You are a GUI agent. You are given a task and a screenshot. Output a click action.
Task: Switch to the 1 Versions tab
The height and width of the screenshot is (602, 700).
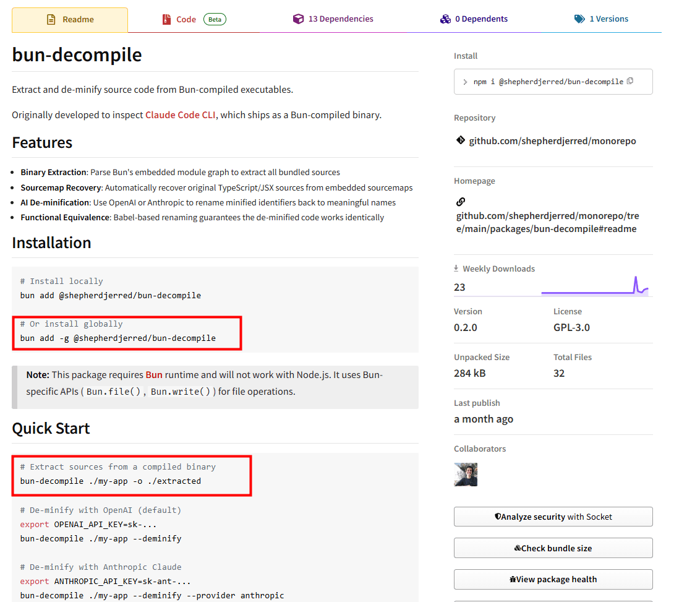(608, 19)
